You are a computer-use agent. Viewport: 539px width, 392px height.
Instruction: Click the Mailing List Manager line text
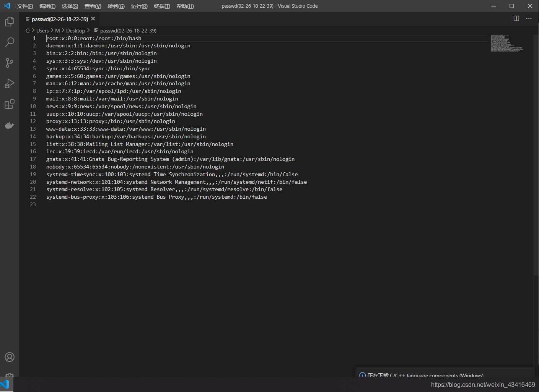(x=140, y=144)
